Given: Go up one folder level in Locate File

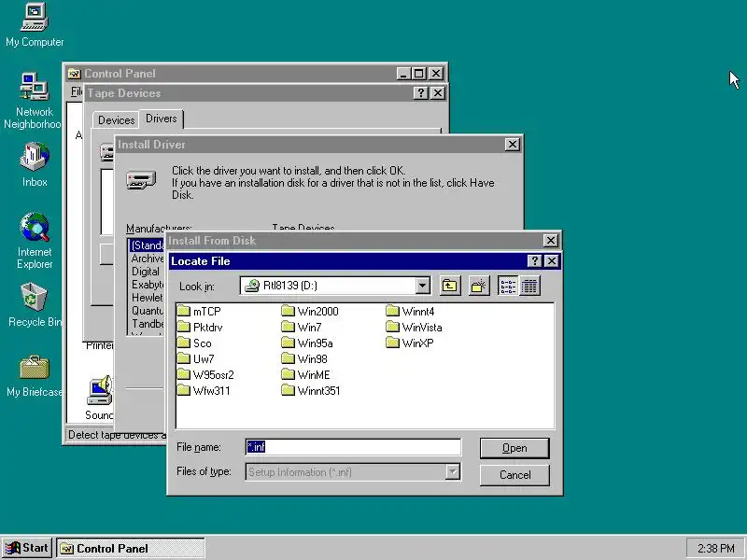Looking at the screenshot, I should [450, 286].
